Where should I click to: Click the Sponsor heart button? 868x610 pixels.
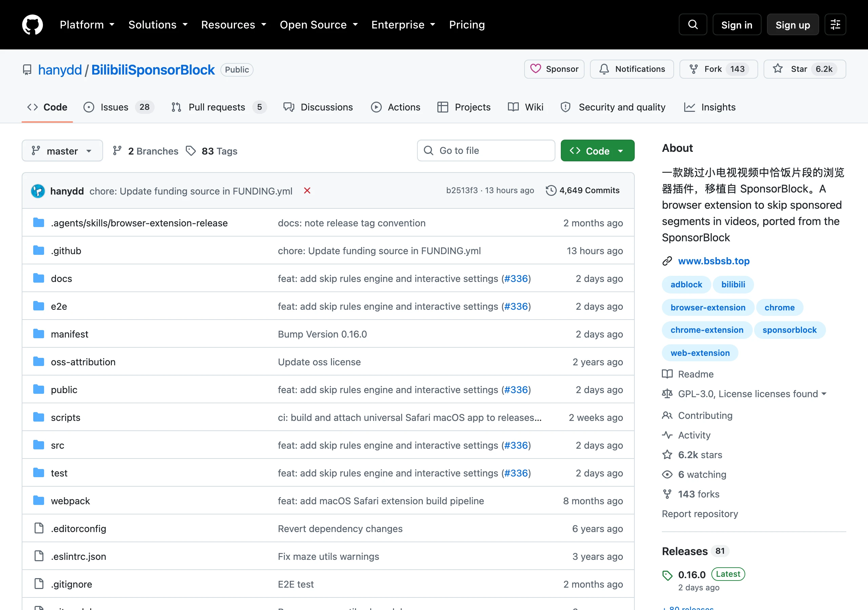[x=554, y=69]
